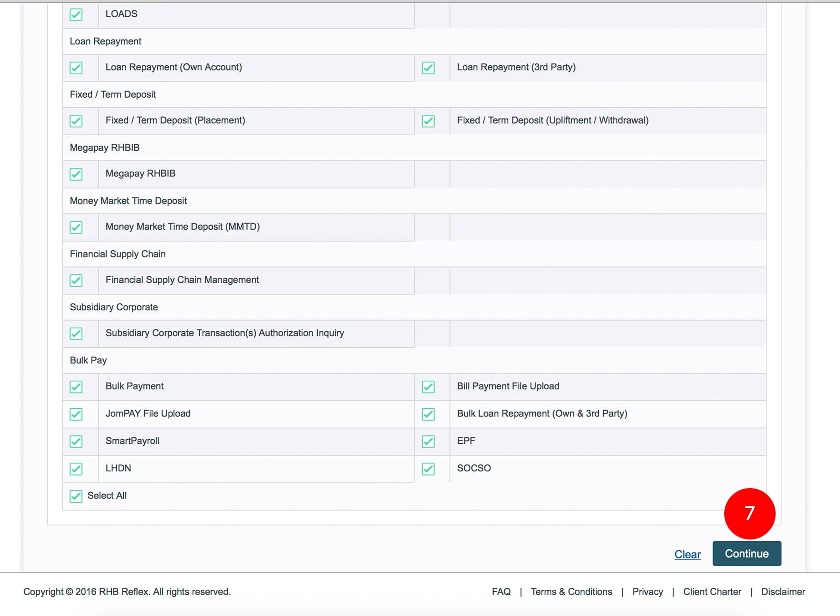Uncheck the LOADS checkbox
The height and width of the screenshot is (616, 840).
pos(76,15)
